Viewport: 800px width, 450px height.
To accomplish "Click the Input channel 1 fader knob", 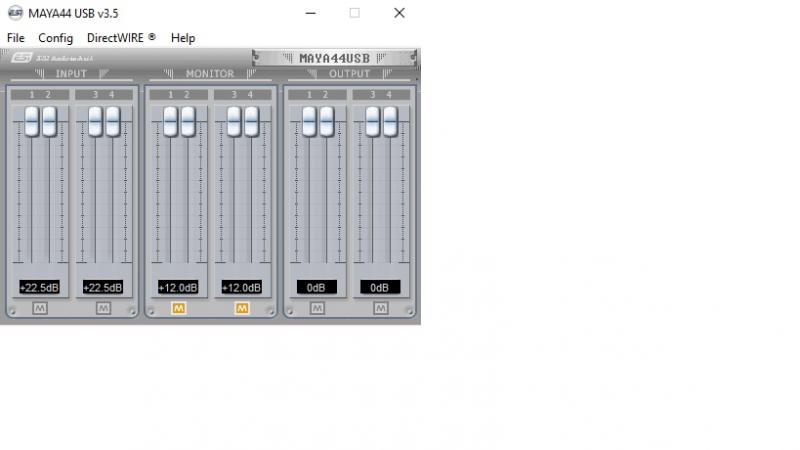I will [x=32, y=122].
